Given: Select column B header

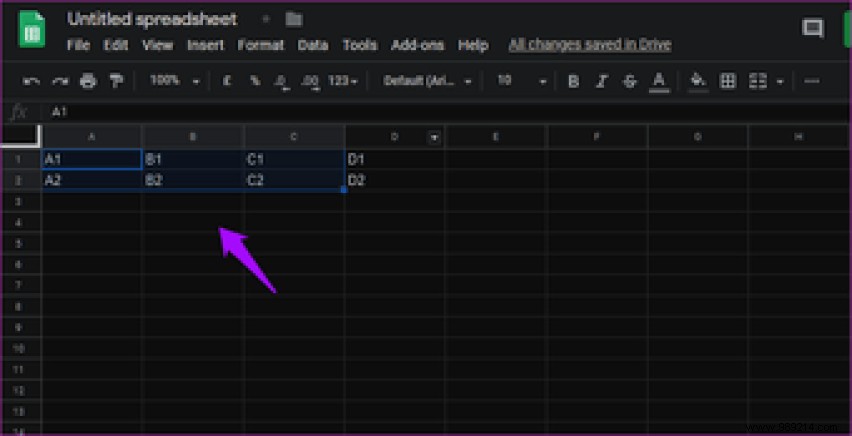Looking at the screenshot, I should 192,137.
